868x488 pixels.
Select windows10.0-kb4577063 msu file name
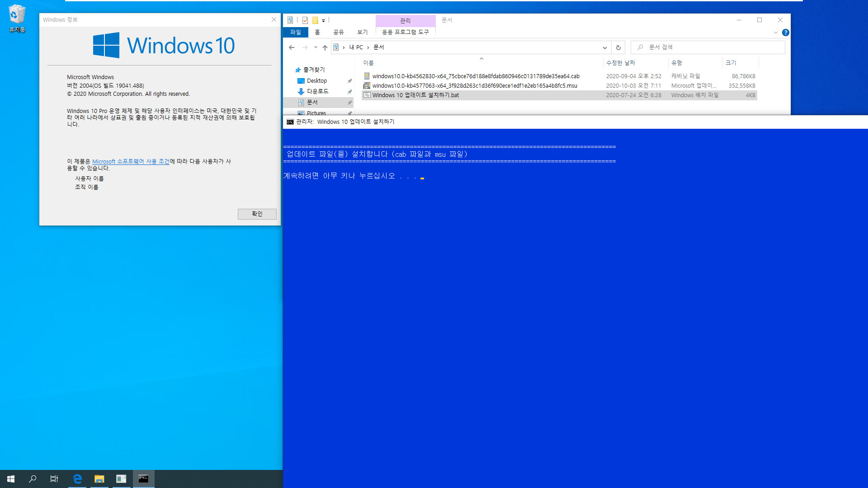475,86
